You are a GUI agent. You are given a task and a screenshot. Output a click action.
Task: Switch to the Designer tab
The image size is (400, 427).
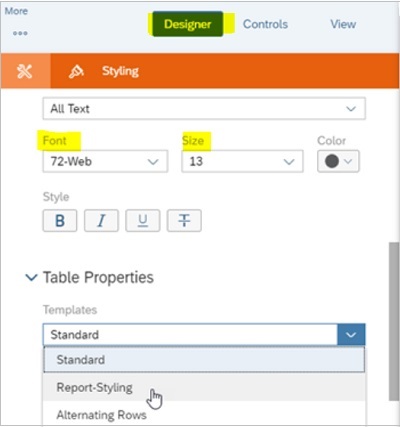pos(188,24)
